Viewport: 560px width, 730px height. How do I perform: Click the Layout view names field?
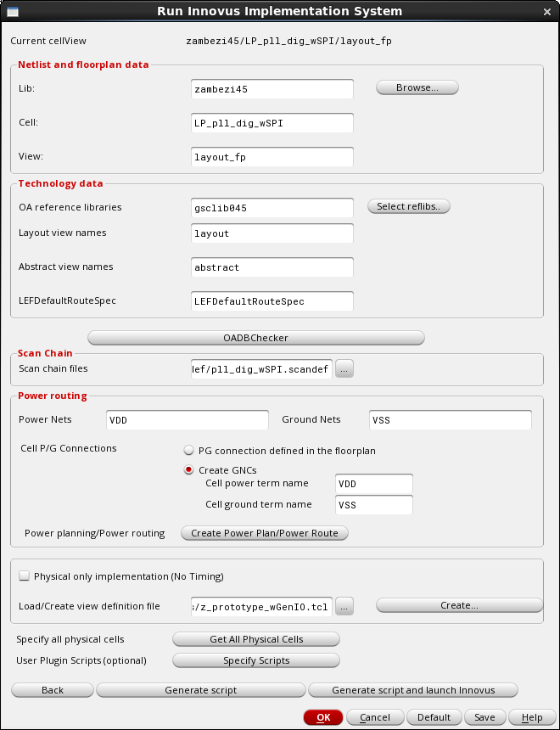point(272,233)
